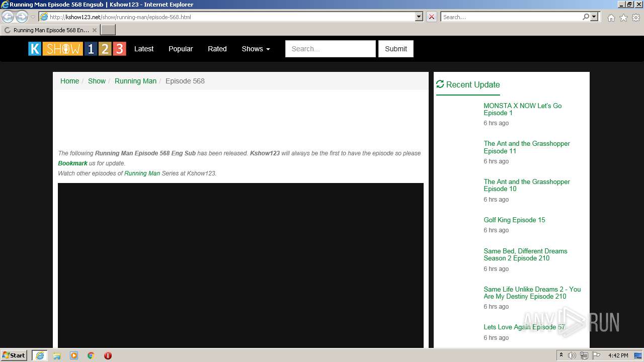Go to Home in the breadcrumb

(69, 81)
